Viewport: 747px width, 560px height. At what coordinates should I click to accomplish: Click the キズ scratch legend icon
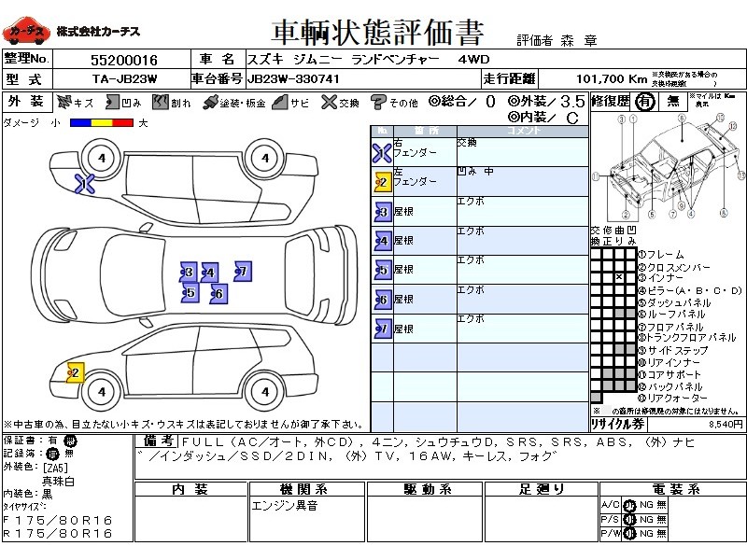(x=63, y=102)
